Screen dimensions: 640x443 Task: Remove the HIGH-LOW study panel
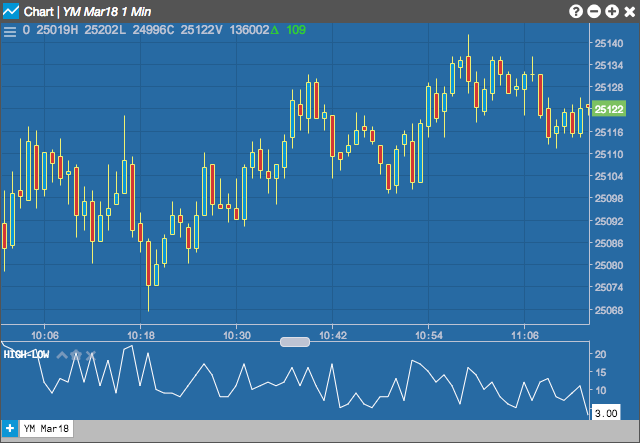point(90,355)
